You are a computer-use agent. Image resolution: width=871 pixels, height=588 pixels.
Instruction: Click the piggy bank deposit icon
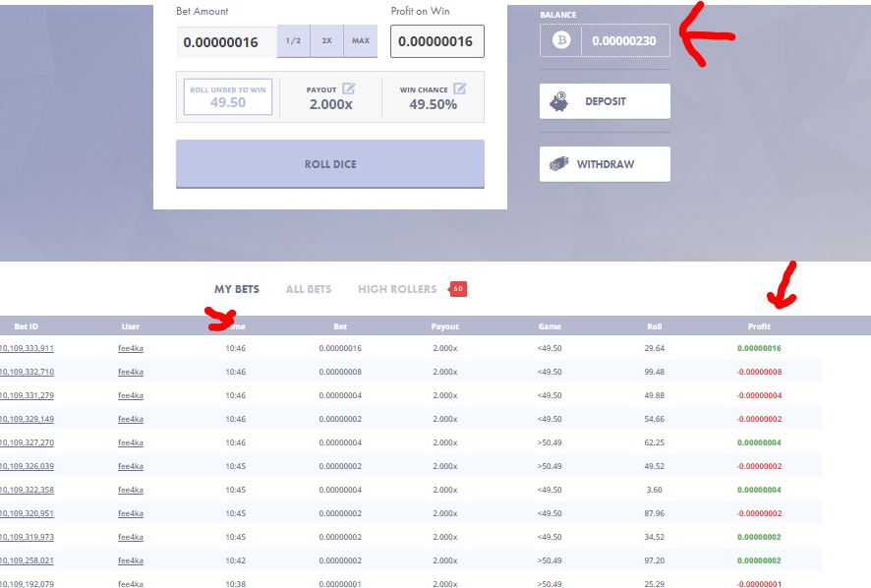pyautogui.click(x=559, y=100)
